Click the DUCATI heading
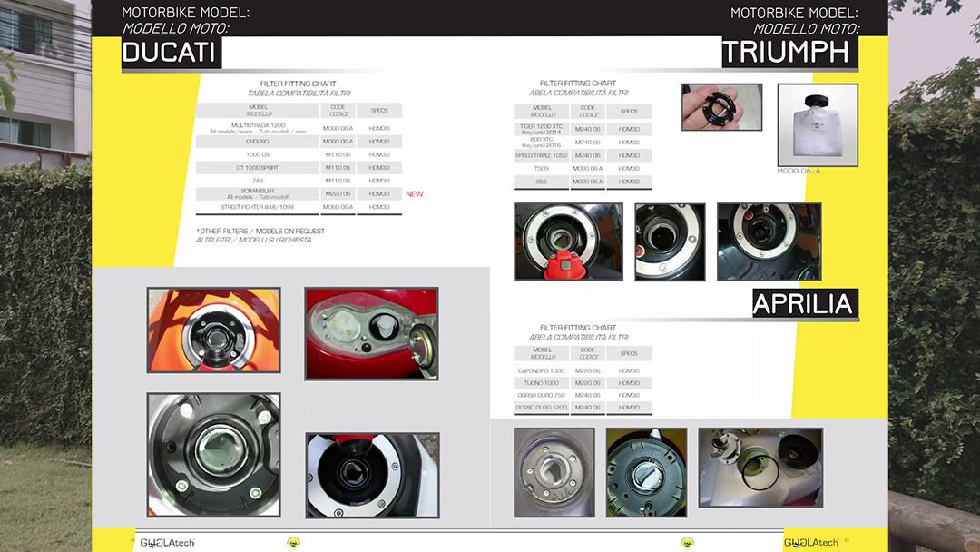The height and width of the screenshot is (552, 980). pyautogui.click(x=171, y=52)
